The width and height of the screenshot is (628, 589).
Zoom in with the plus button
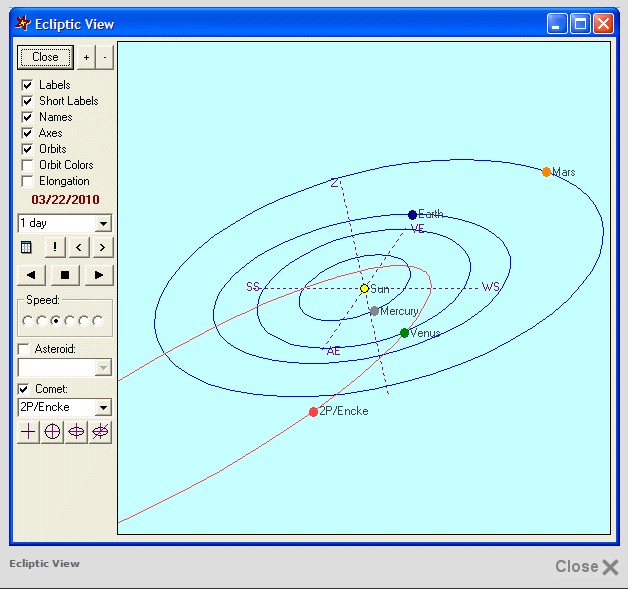tap(86, 57)
